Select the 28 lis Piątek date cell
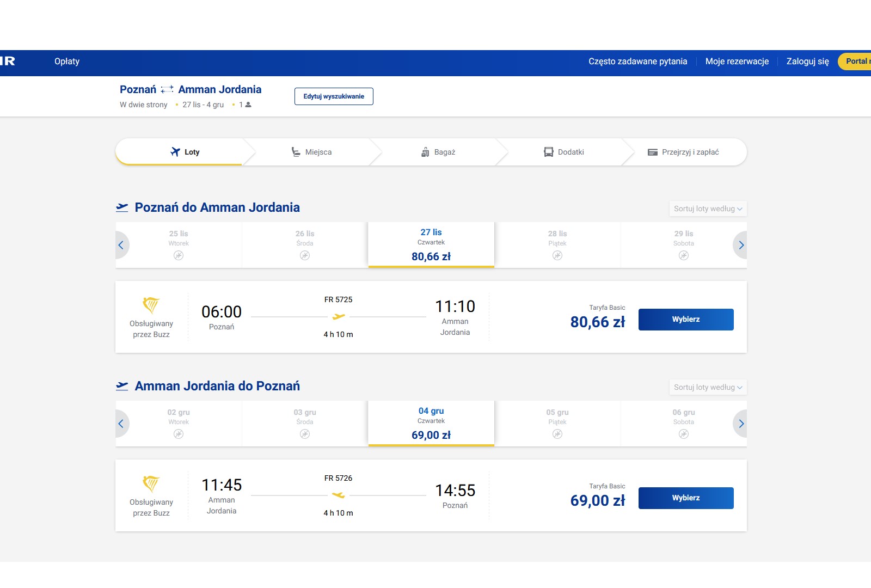 tap(557, 245)
